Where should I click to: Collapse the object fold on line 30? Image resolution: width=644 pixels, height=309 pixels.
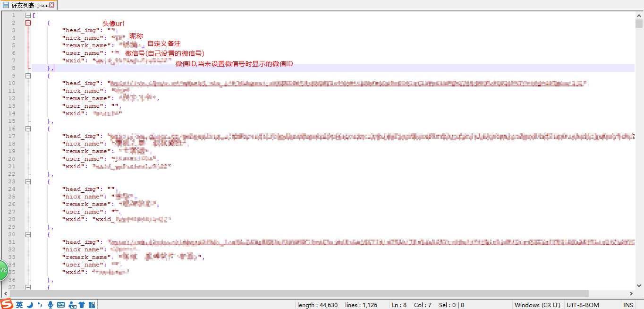(x=28, y=234)
